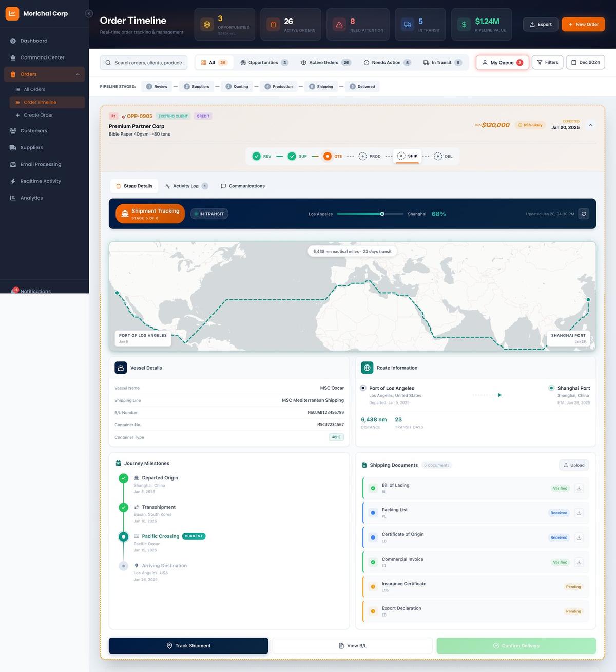Download the Commercial Invoice document

coord(579,562)
